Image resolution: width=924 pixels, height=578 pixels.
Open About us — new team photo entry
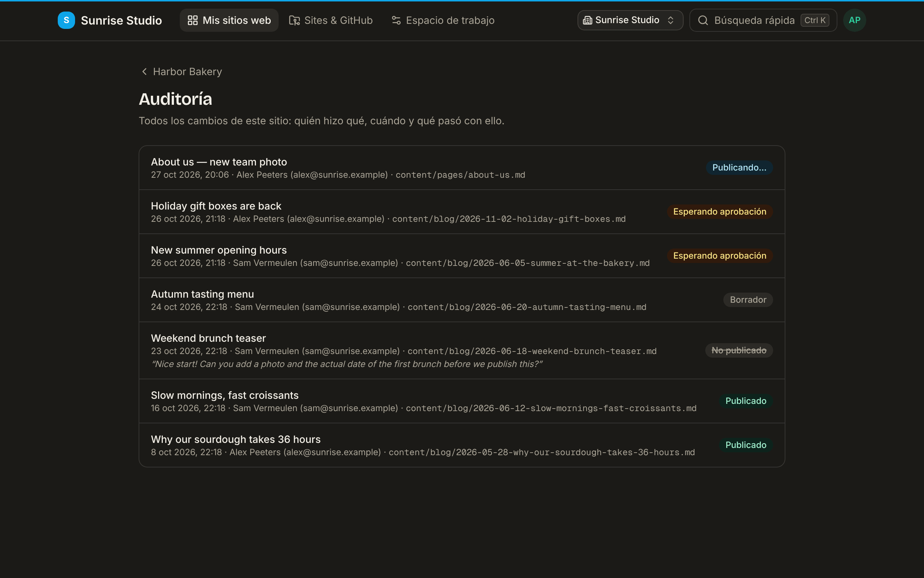462,168
